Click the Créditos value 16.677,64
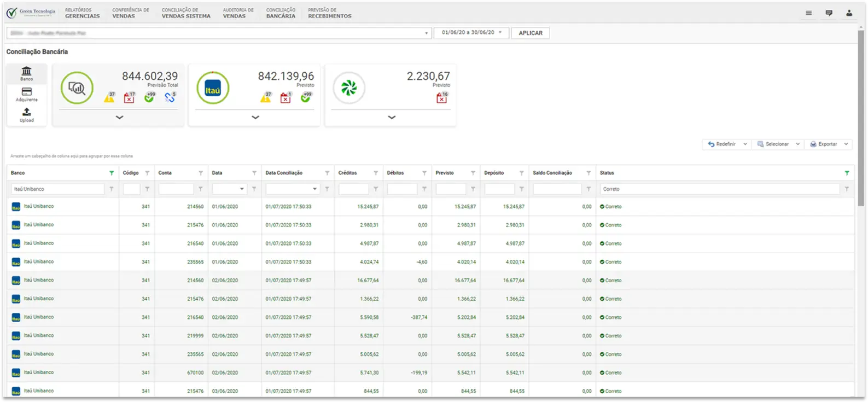 coord(368,281)
